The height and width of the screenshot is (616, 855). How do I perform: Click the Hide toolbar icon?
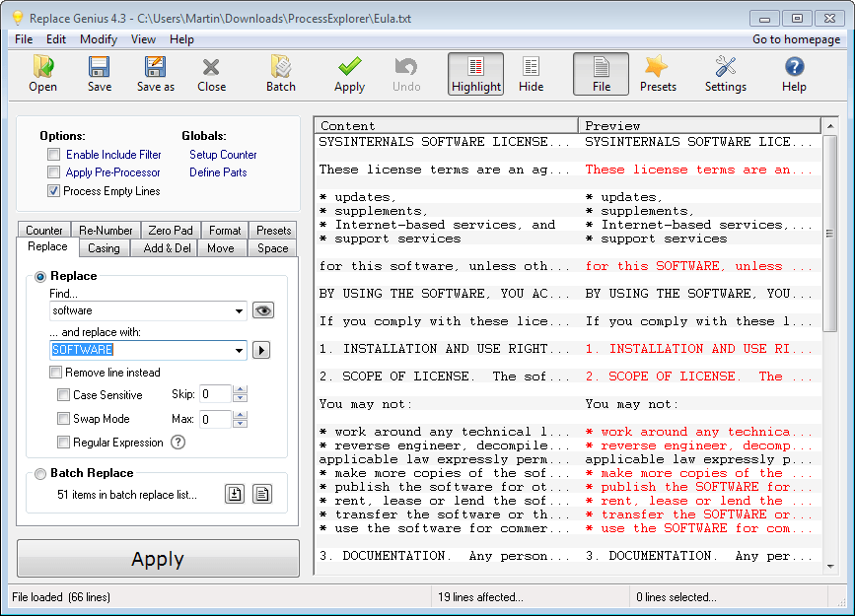(532, 74)
